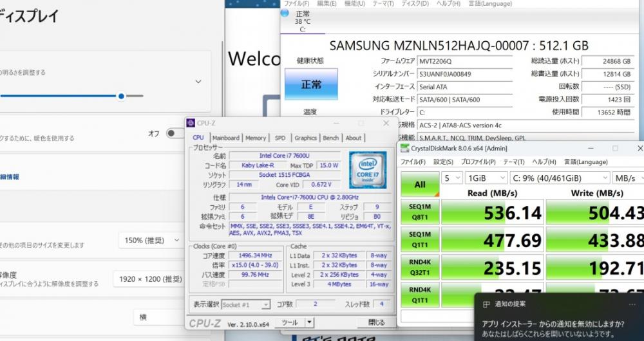
Task: Click the notification suggestion icon
Action: click(486, 304)
